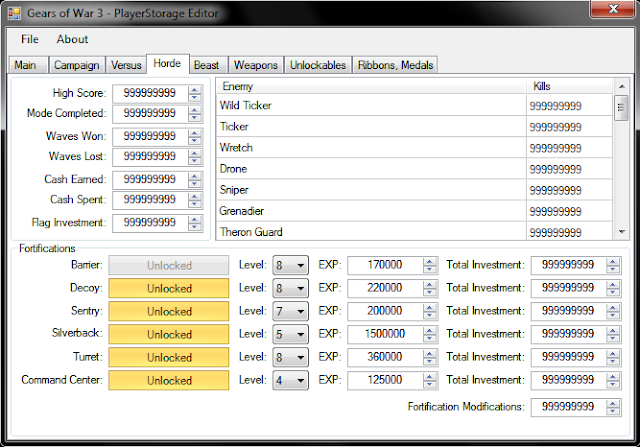Viewport: 640px width, 447px height.
Task: Increase the Silverback EXP spinner
Action: [430, 331]
